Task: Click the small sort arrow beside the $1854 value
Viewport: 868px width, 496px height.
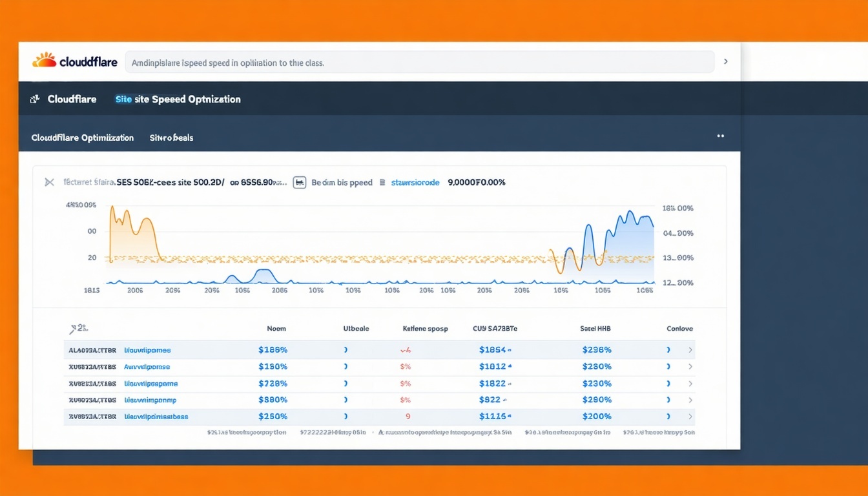Action: tap(509, 349)
